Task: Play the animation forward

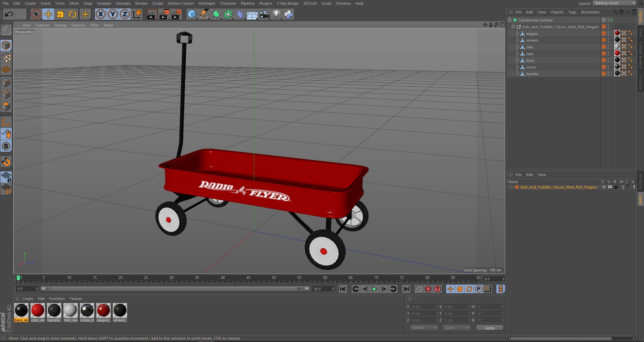Action: coord(374,289)
